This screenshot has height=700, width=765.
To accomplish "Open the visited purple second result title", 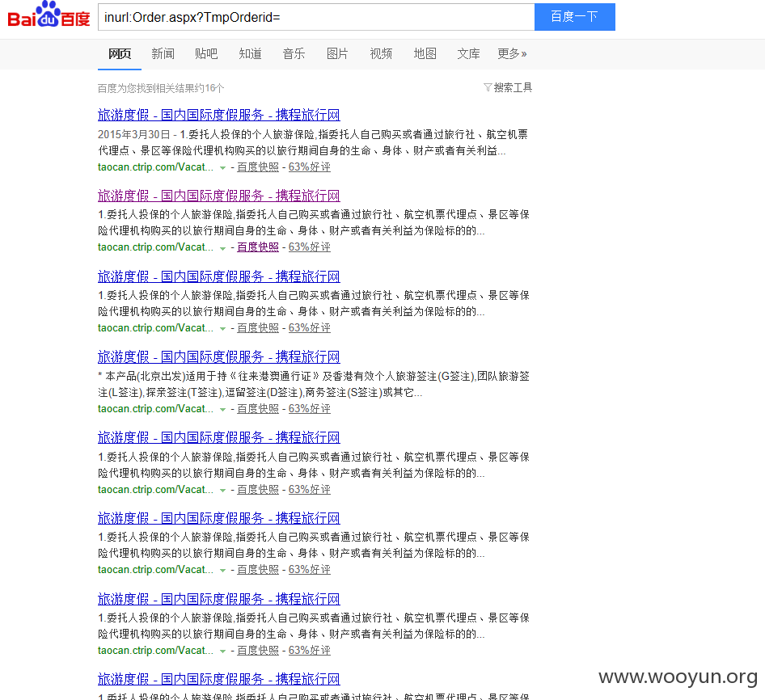I will [x=218, y=196].
